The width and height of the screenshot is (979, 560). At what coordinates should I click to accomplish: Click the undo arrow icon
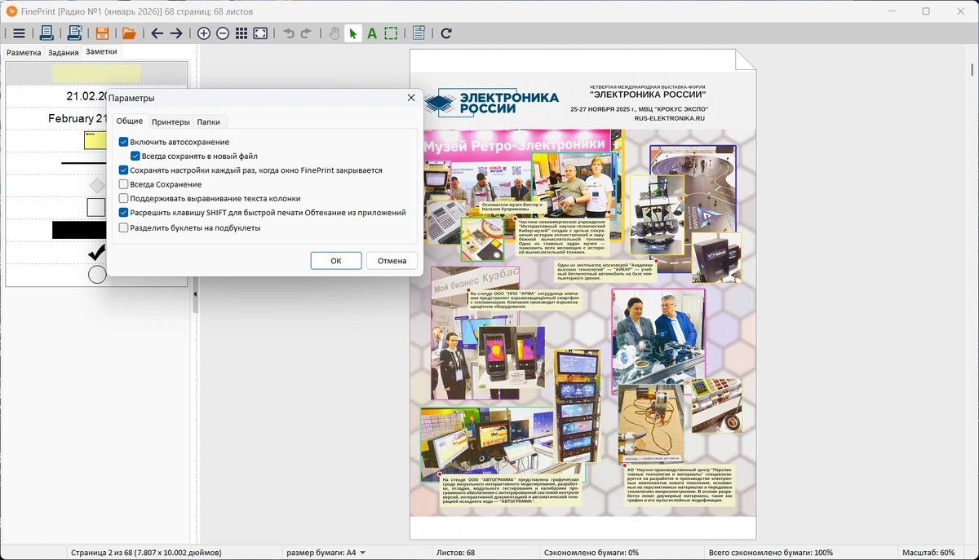tap(289, 33)
